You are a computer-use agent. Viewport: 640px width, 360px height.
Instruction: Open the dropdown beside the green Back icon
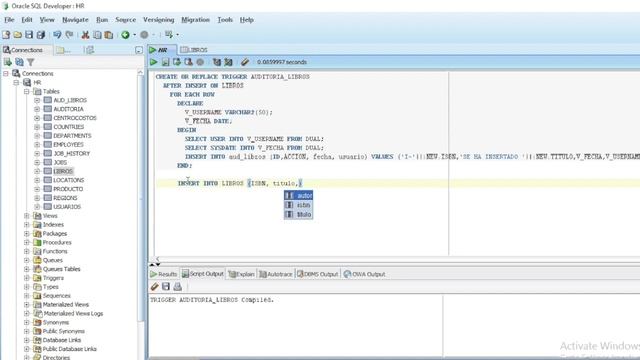point(134,35)
